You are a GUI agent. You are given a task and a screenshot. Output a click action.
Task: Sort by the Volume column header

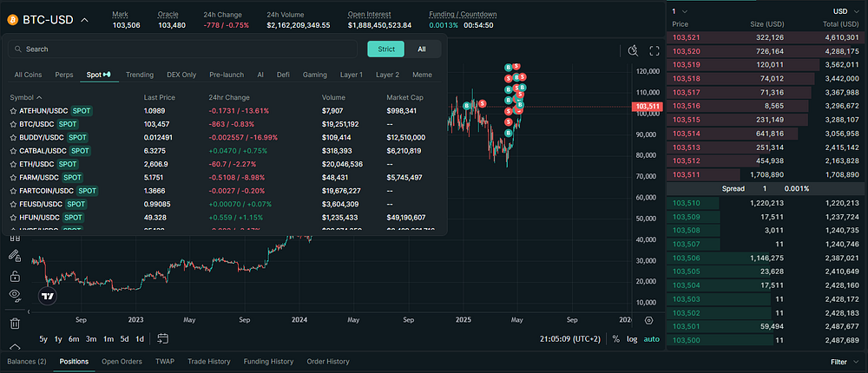[333, 97]
